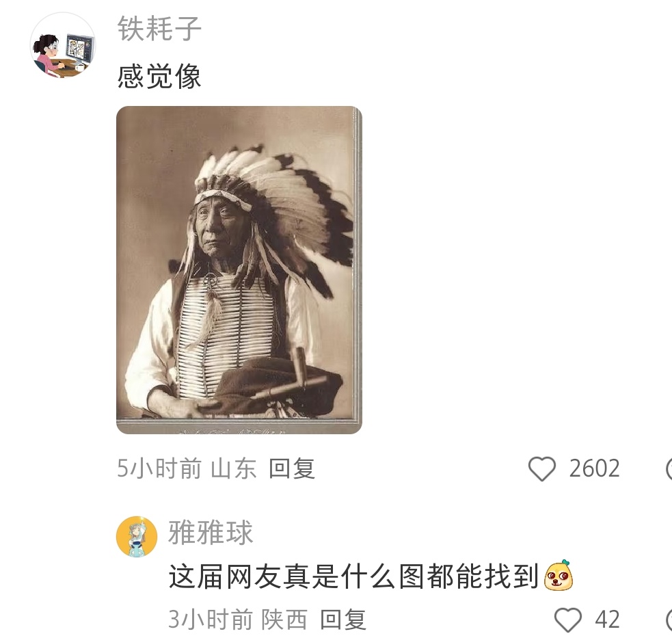Viewport: 672px width, 638px height.
Task: Tap 山东 location label
Action: (234, 468)
